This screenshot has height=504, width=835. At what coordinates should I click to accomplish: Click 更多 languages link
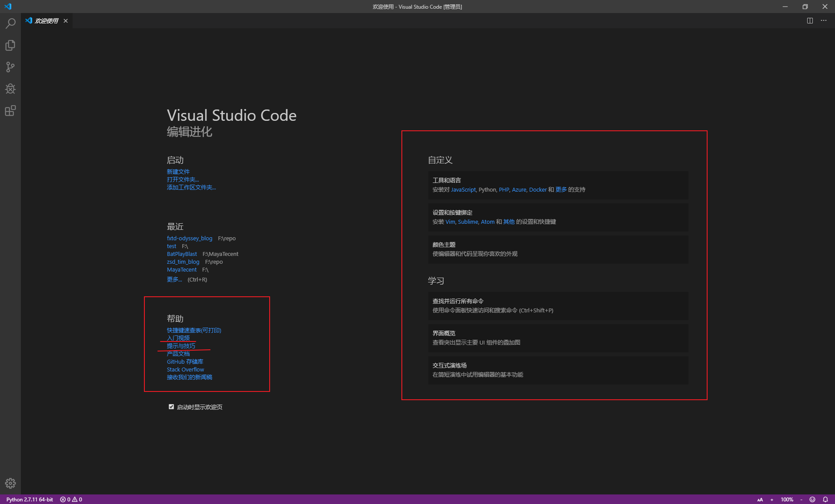pyautogui.click(x=561, y=189)
